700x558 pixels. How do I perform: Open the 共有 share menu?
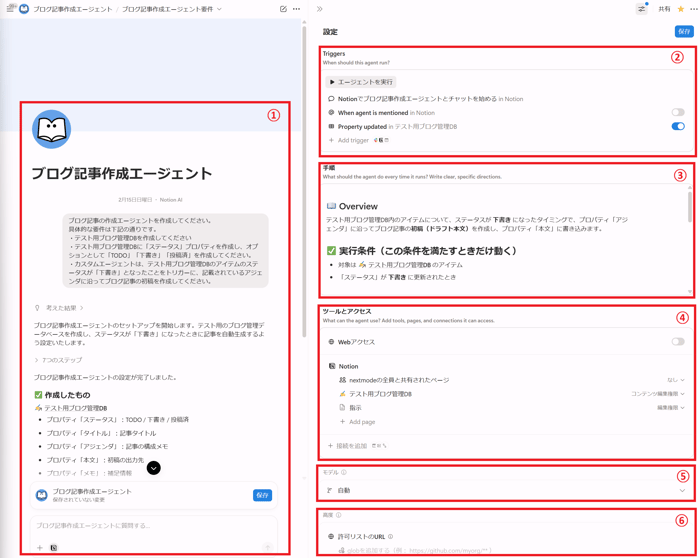click(664, 9)
